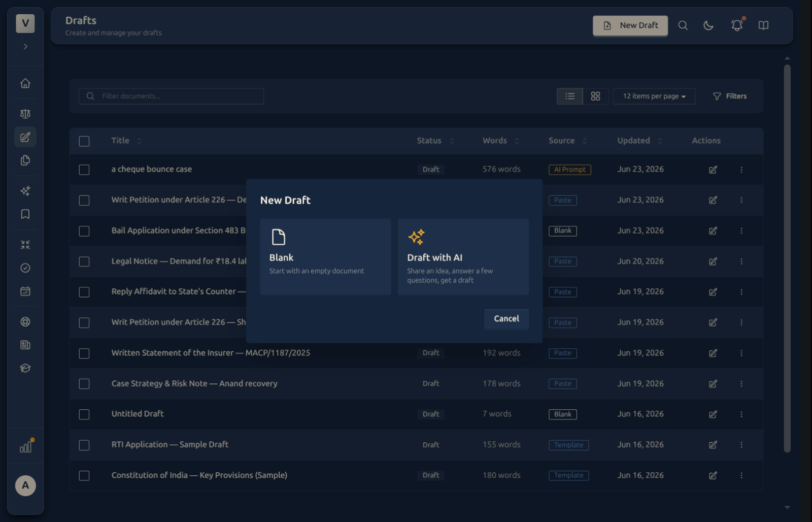Choose the Draft with AI option
The width and height of the screenshot is (812, 522).
pos(463,257)
